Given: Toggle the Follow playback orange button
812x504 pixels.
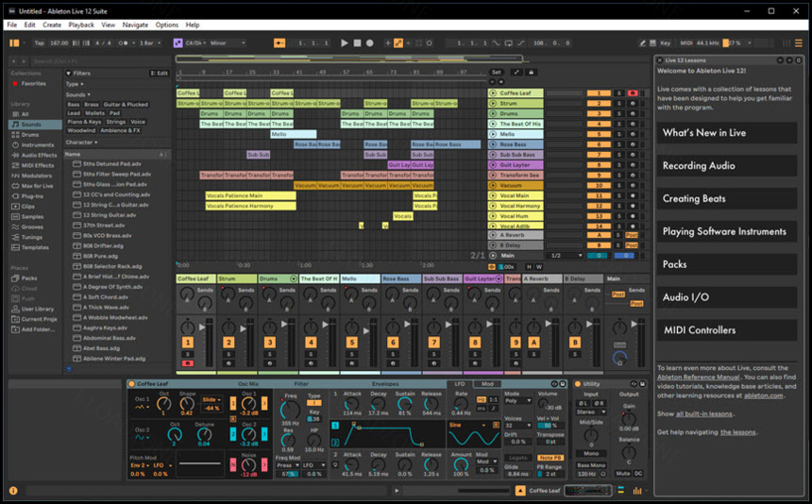Looking at the screenshot, I should (279, 43).
